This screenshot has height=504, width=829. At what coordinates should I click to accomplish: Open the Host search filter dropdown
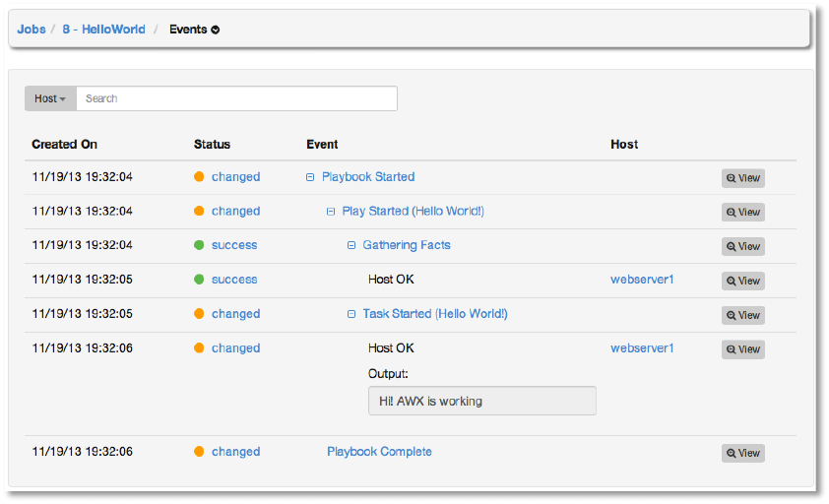coord(50,98)
